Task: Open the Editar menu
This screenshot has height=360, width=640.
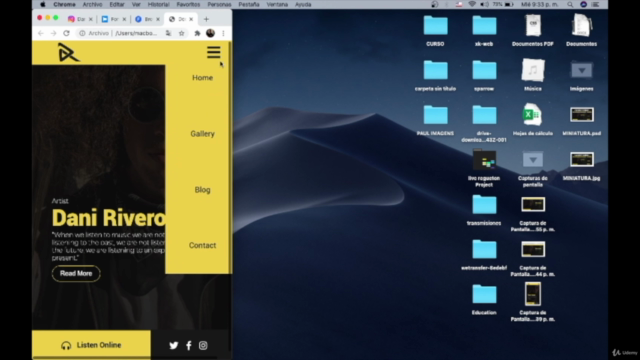Action: (x=117, y=4)
